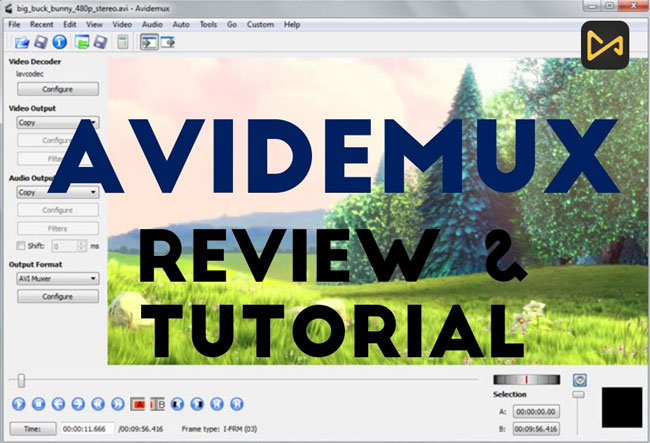Click the green Append video window icon
Viewport: 650px width, 443px height.
tap(82, 42)
